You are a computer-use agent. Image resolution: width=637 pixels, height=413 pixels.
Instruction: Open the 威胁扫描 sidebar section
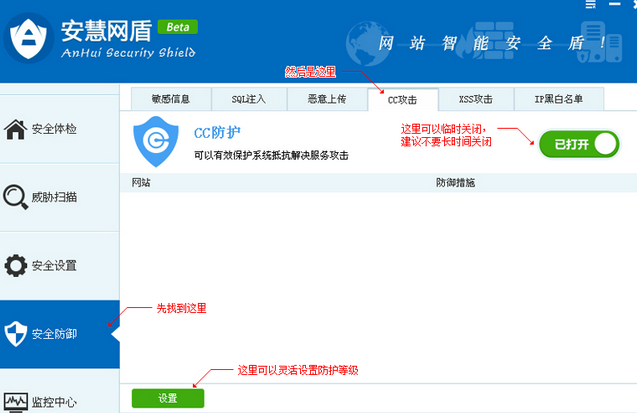60,197
